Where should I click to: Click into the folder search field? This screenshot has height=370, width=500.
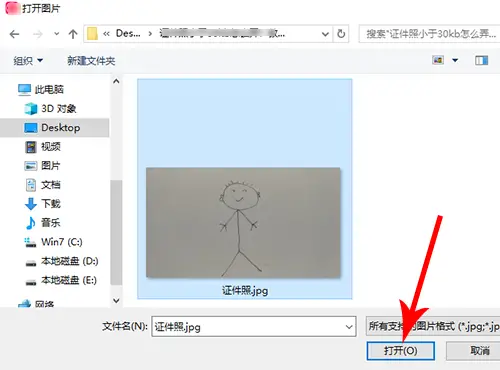point(429,34)
